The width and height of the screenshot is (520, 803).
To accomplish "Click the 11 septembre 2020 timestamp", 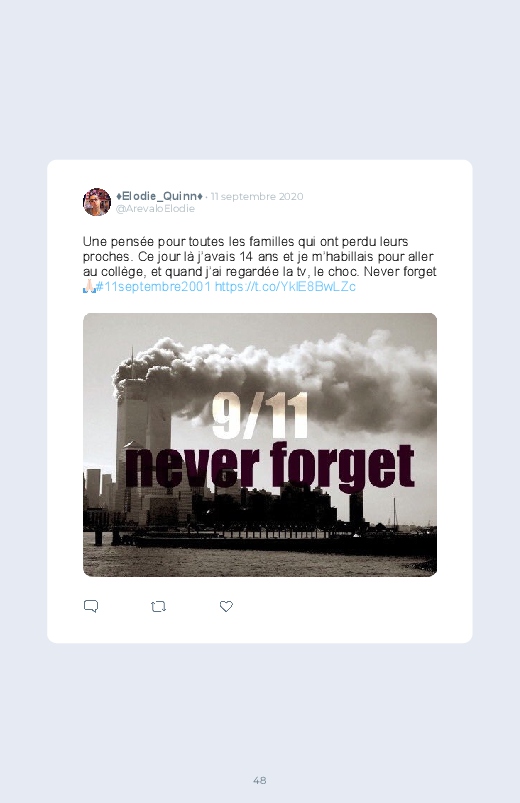I will [x=257, y=196].
